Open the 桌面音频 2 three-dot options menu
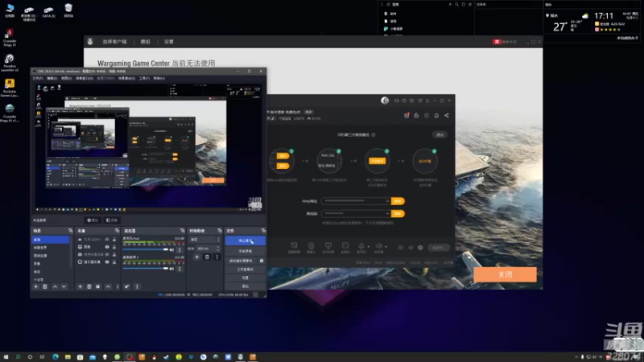Viewport: 644px width, 362px height. (x=180, y=269)
